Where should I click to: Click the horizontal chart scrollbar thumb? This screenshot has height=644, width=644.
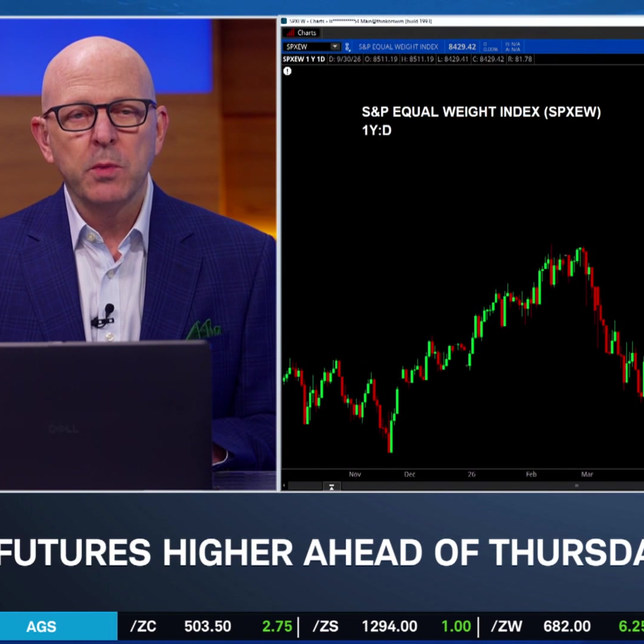[x=576, y=486]
